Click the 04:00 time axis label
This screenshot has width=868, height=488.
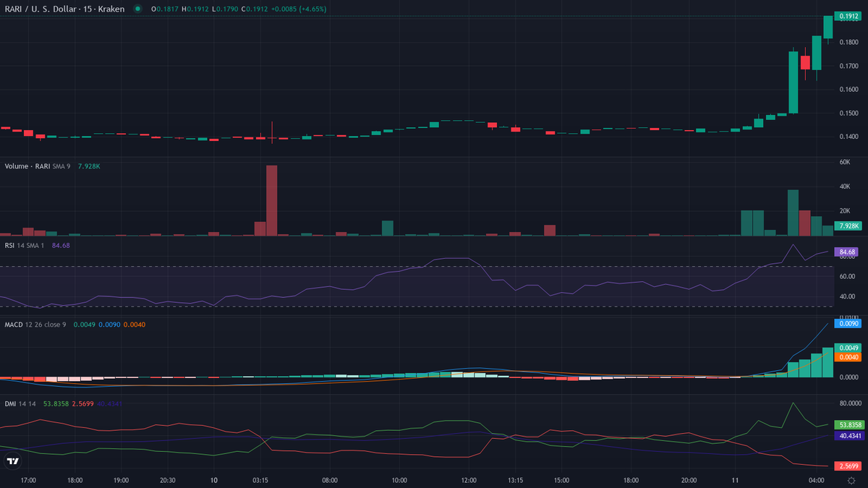[x=817, y=480]
